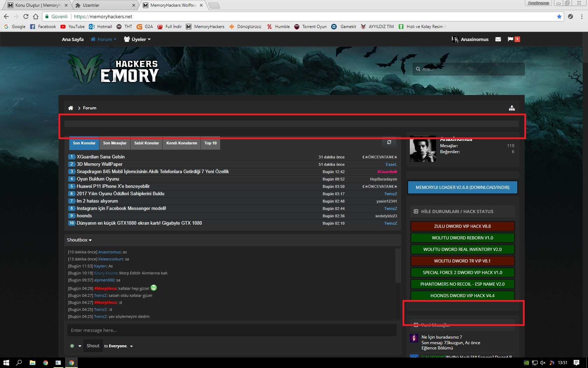Switch to the Kendi Konularım tab
588x368 pixels.
click(182, 143)
